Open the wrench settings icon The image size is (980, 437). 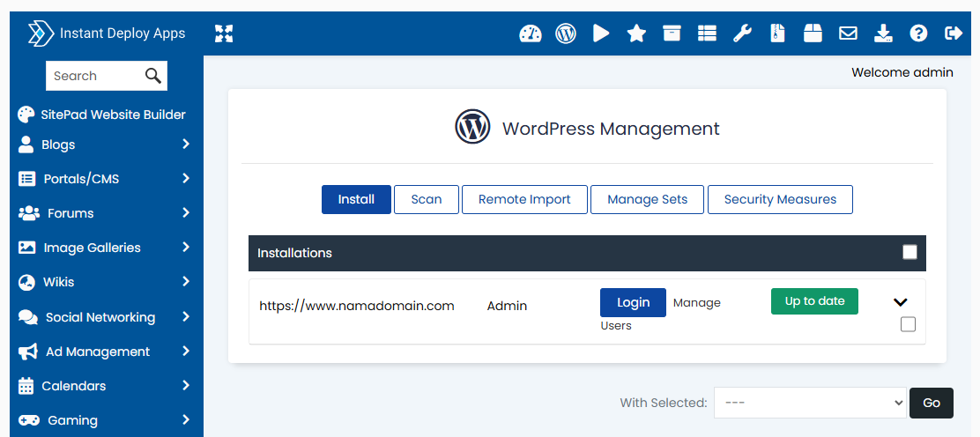tap(742, 33)
